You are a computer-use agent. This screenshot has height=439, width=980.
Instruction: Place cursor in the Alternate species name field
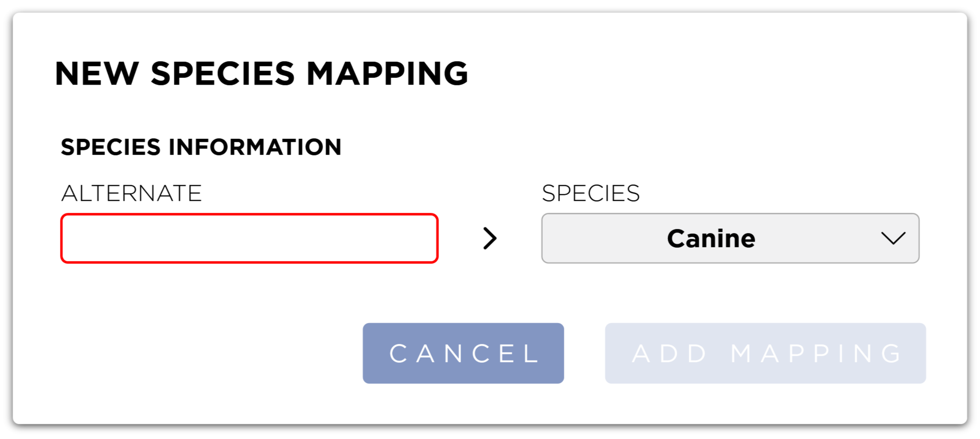coord(249,238)
